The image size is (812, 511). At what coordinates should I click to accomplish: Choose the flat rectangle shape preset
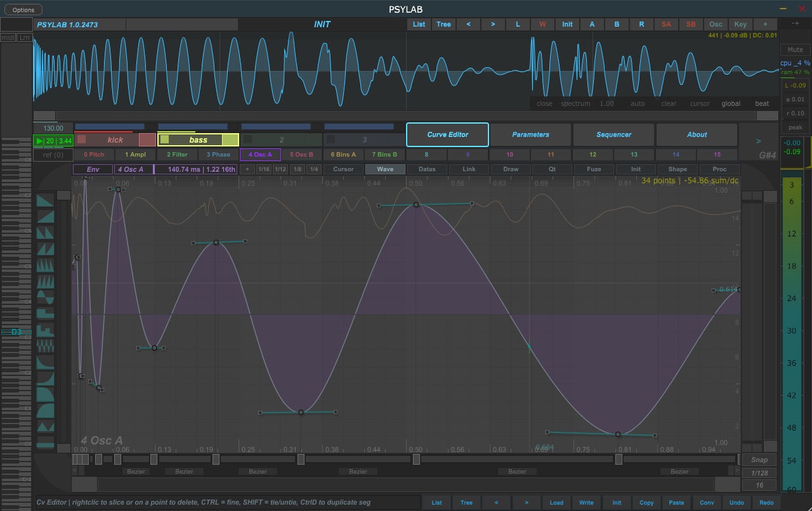pos(45,443)
